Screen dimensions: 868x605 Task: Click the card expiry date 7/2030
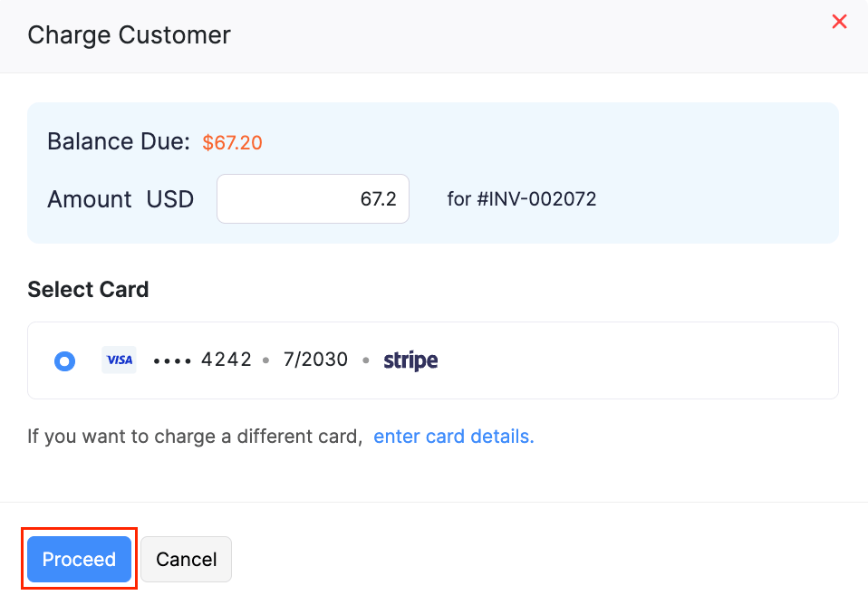315,360
